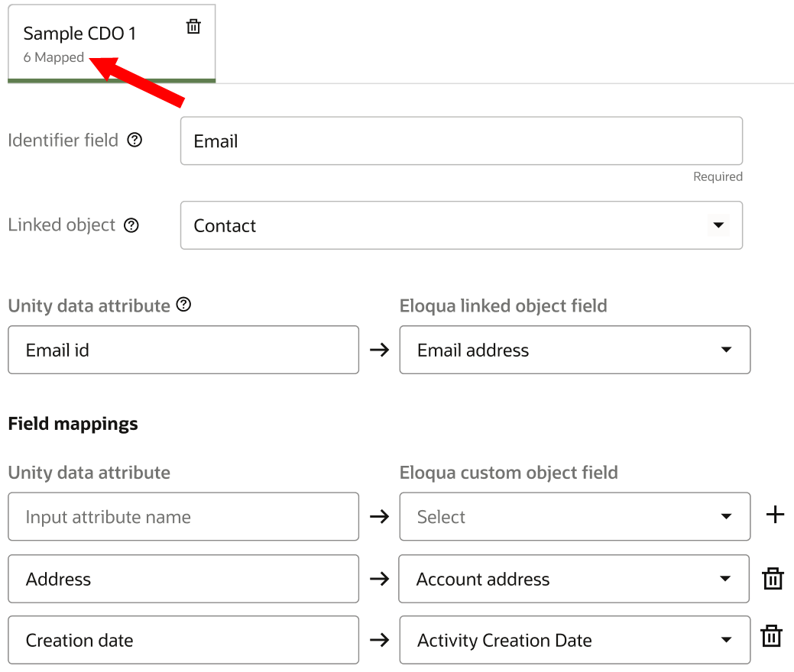Click the Email id attribute field
Image resolution: width=794 pixels, height=672 pixels.
click(183, 350)
